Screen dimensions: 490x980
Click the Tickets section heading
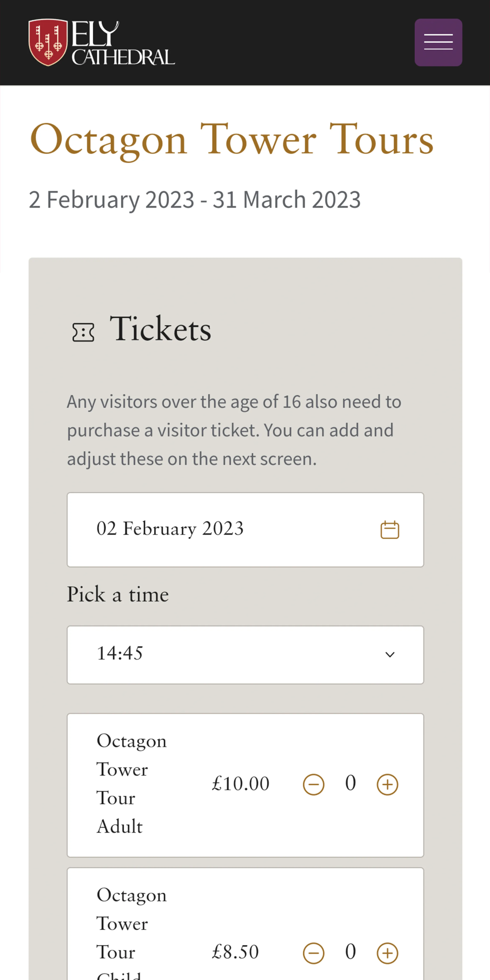pyautogui.click(x=160, y=329)
